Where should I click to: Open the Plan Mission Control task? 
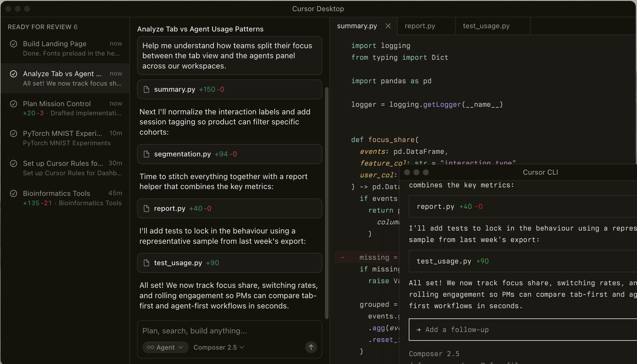point(65,108)
